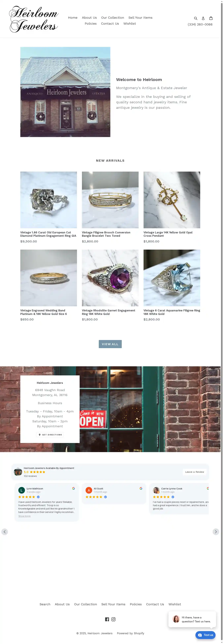The height and width of the screenshot is (644, 223).
Task: Open Our Collection in top navigation
Action: coord(112,18)
